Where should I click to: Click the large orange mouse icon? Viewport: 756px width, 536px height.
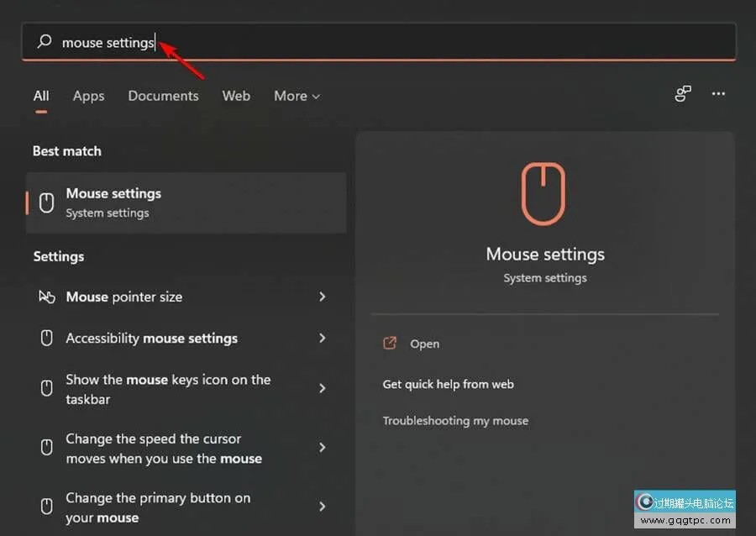[x=544, y=194]
